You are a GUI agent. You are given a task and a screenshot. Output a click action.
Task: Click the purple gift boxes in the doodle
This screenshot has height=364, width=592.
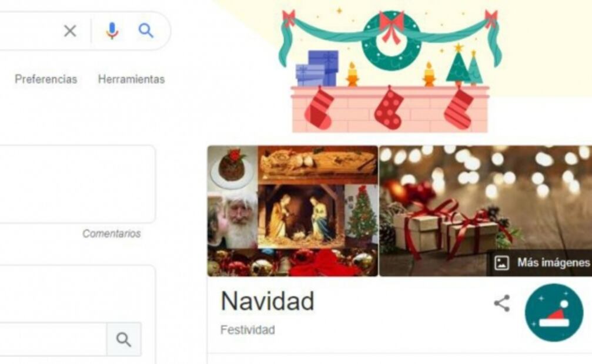click(317, 69)
